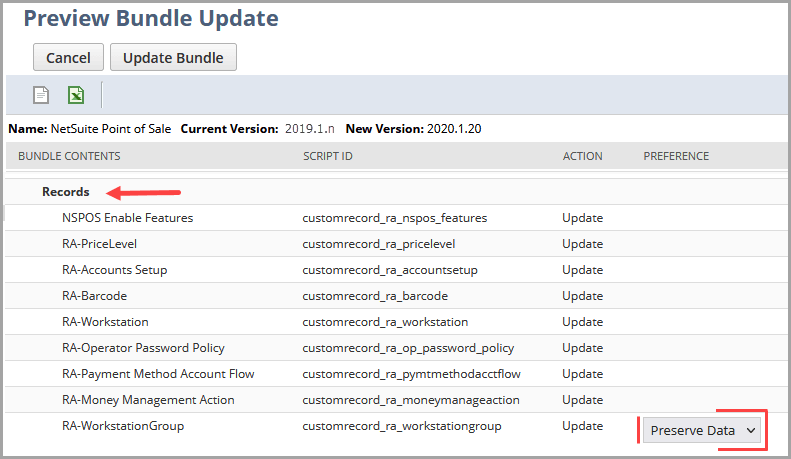Click script ID customrecord_ra_pricelevel

378,244
